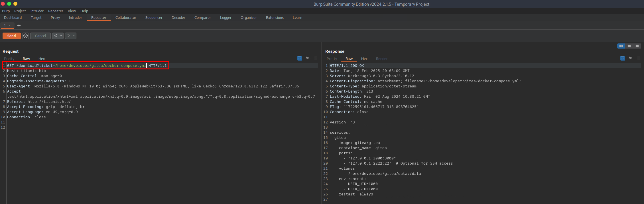
Task: Open the View menu
Action: coord(72,11)
